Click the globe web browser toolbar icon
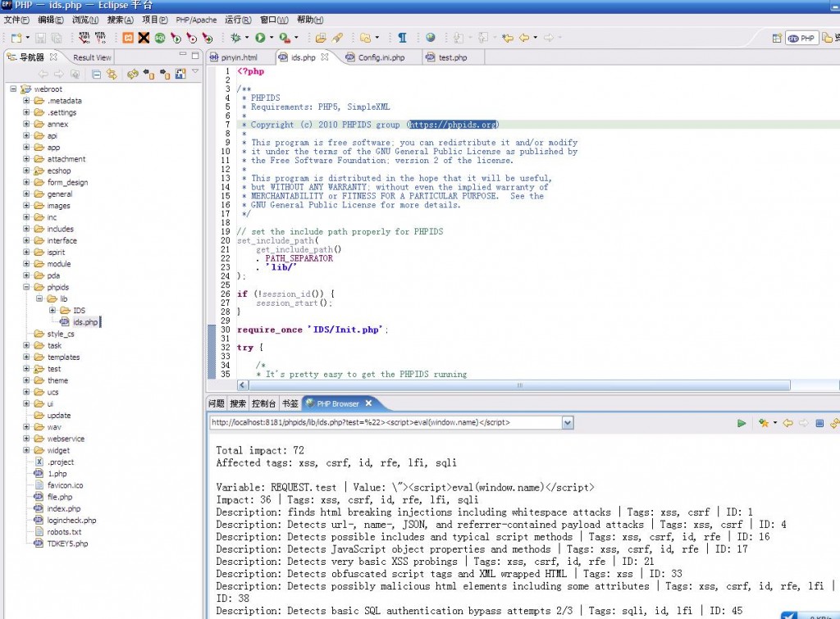 click(431, 38)
